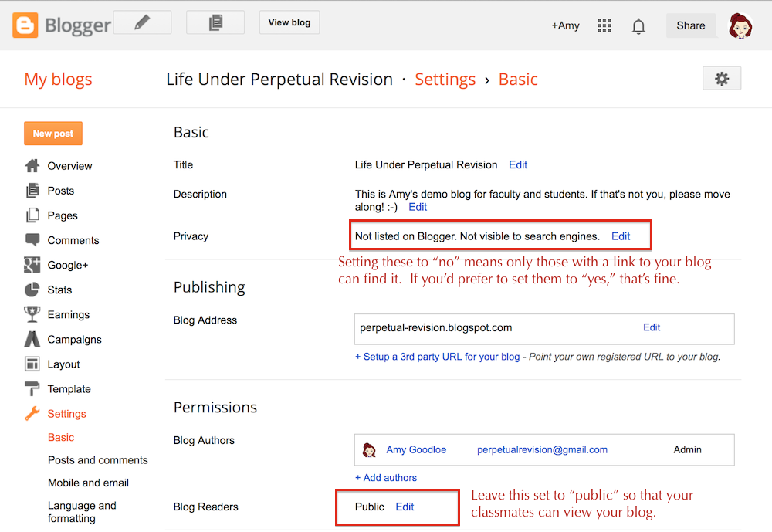772x532 pixels.
Task: Click the Google+ sidebar icon
Action: 32,265
